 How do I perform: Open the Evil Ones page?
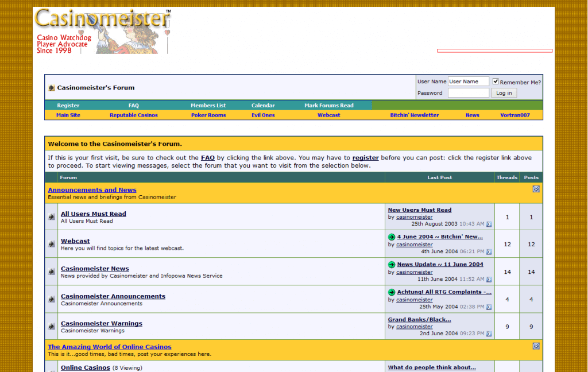tap(263, 115)
